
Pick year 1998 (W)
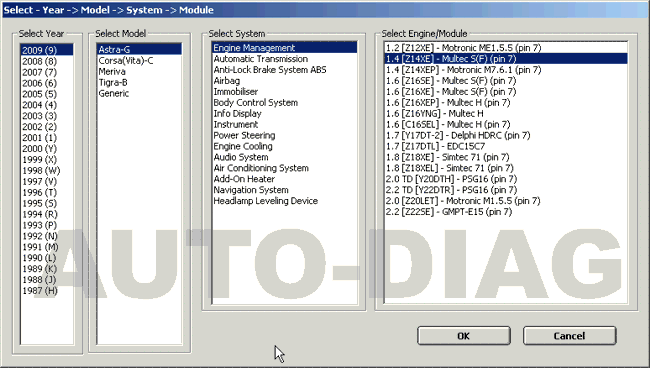[x=47, y=170]
